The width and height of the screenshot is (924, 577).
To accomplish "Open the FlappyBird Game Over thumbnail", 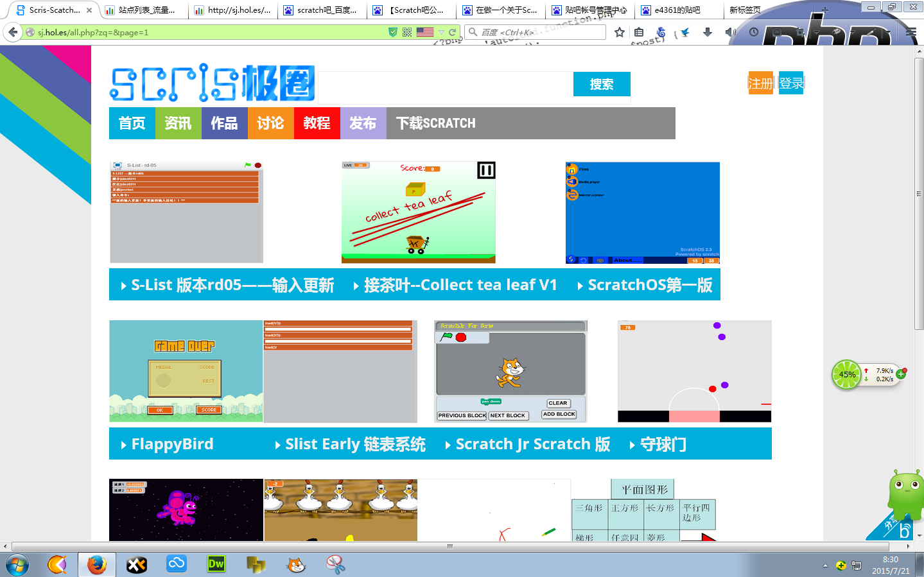I will 186,372.
